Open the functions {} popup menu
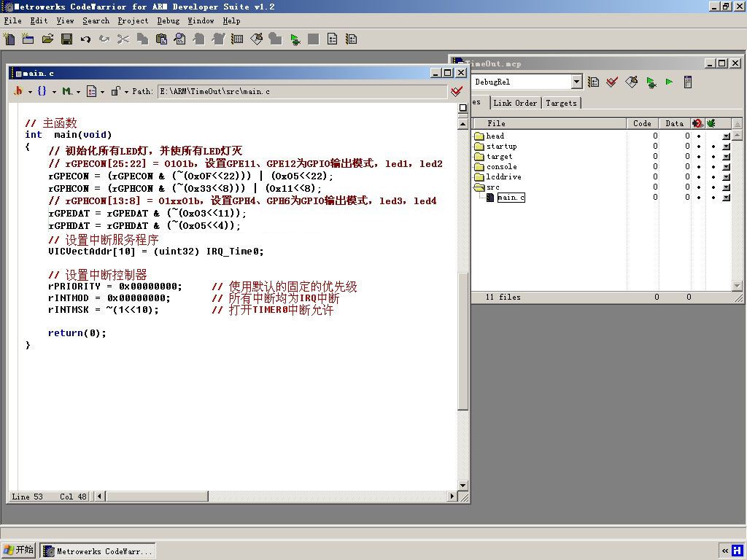 click(46, 91)
